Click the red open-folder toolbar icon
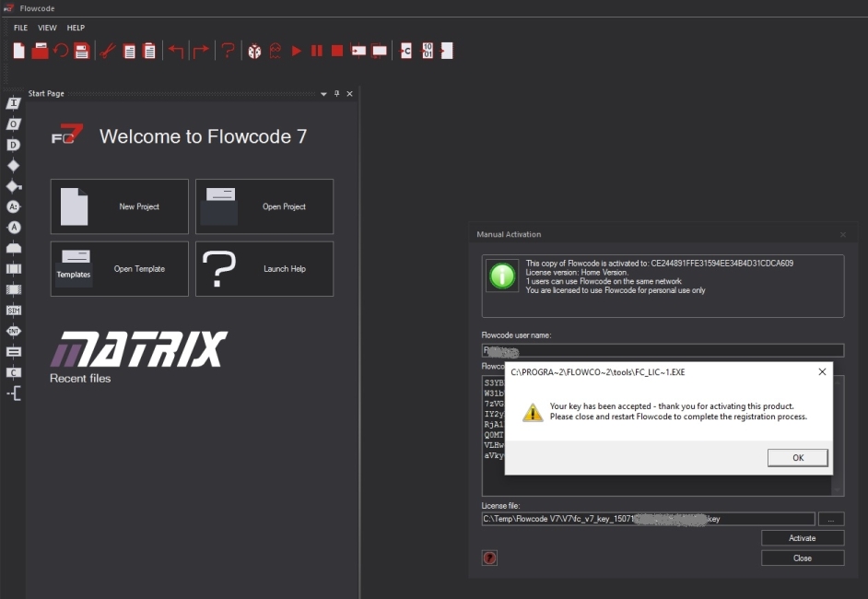The image size is (868, 599). click(x=40, y=51)
